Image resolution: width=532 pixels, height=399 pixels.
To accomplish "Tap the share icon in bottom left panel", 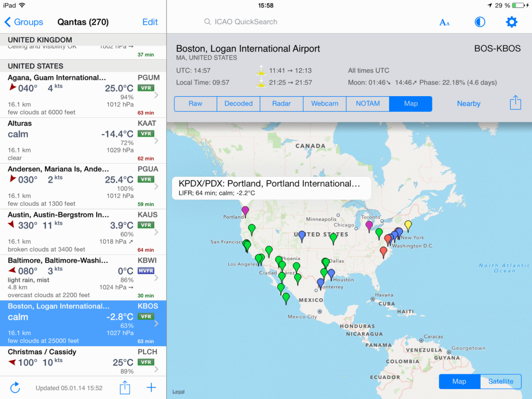I will click(x=125, y=388).
